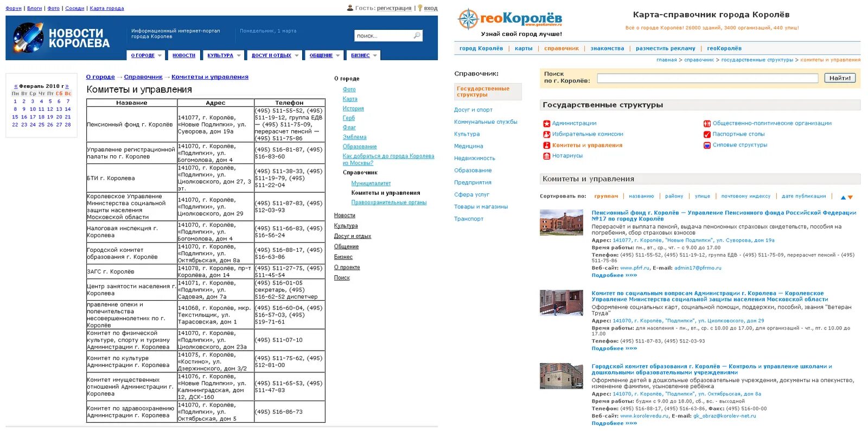The height and width of the screenshot is (431, 868).
Task: Select Коммунальные службы in sidebar
Action: [486, 122]
